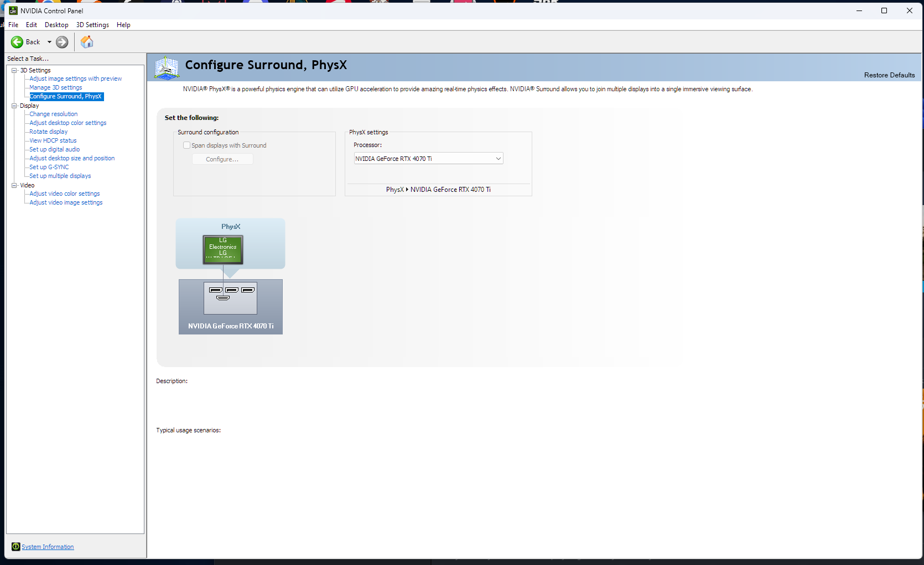Viewport: 924px width, 565px height.
Task: Open the Home icon in toolbar
Action: pos(87,42)
